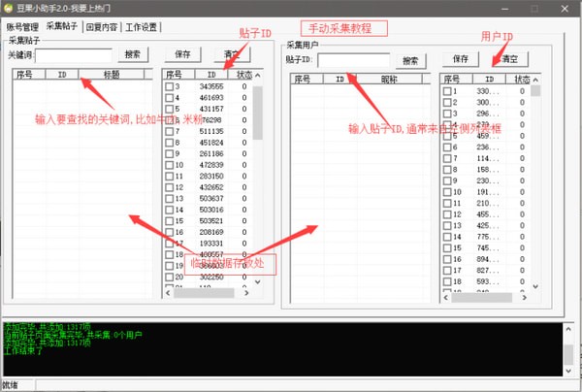Click vertical scrollbar thumb of post ID list

coord(258,113)
